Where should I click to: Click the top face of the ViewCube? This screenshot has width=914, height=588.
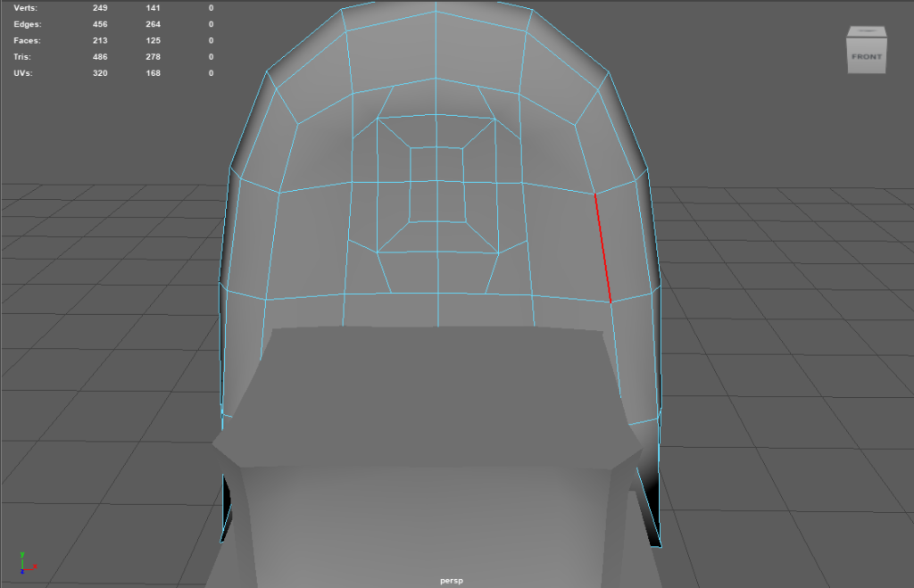pos(867,34)
